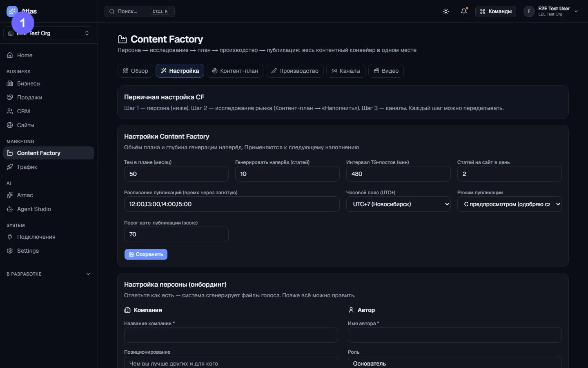Click the Название компании input field
This screenshot has width=588, height=368.
(x=231, y=335)
